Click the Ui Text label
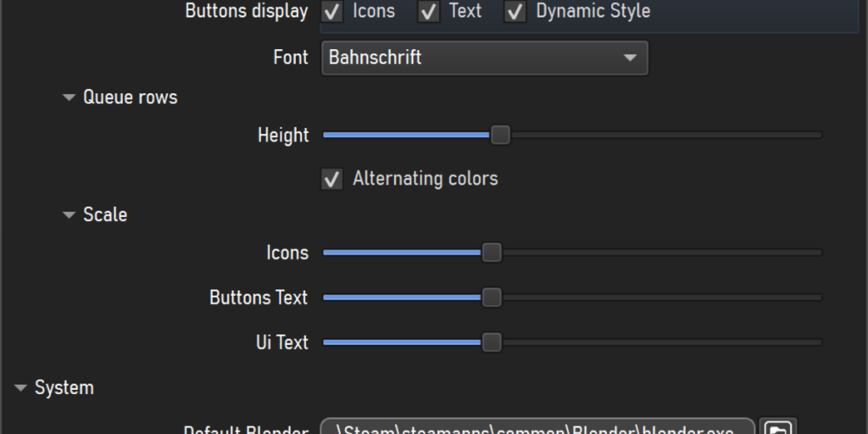 [281, 342]
